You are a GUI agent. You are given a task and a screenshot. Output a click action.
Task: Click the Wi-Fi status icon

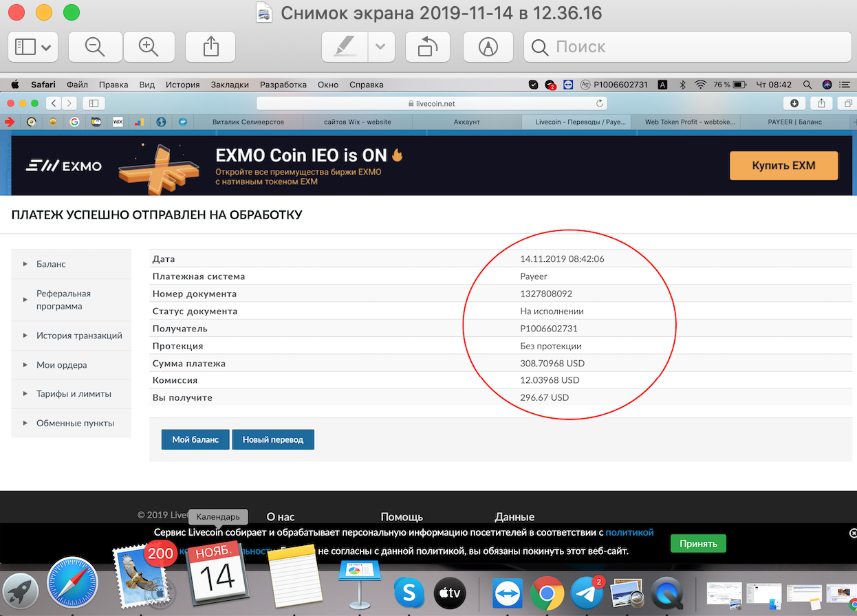click(701, 85)
